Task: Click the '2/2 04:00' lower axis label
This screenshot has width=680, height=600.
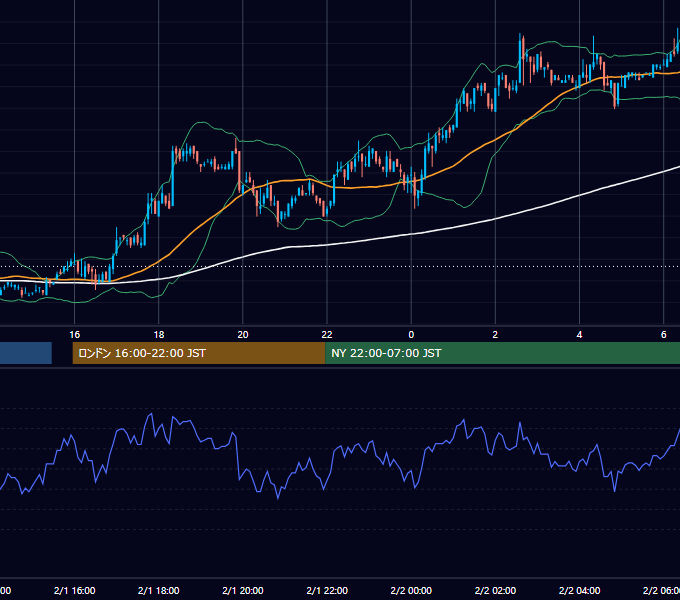Action: pos(579,590)
